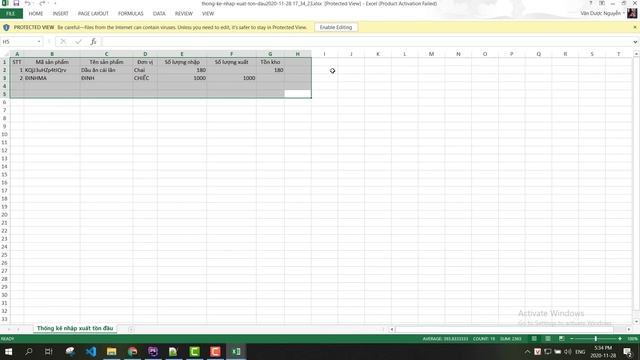Open Ribbon Display Options
This screenshot has height=360, width=640.
602,3
